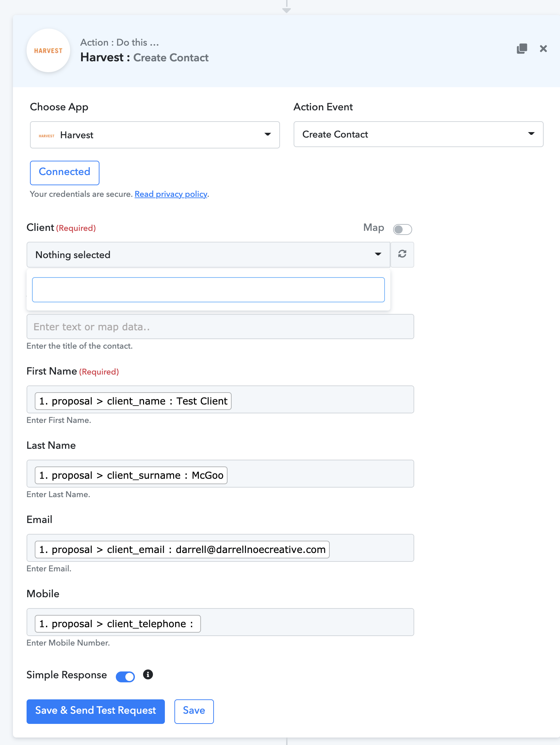This screenshot has height=745, width=560.
Task: Select the client_name mapped tag
Action: [133, 401]
